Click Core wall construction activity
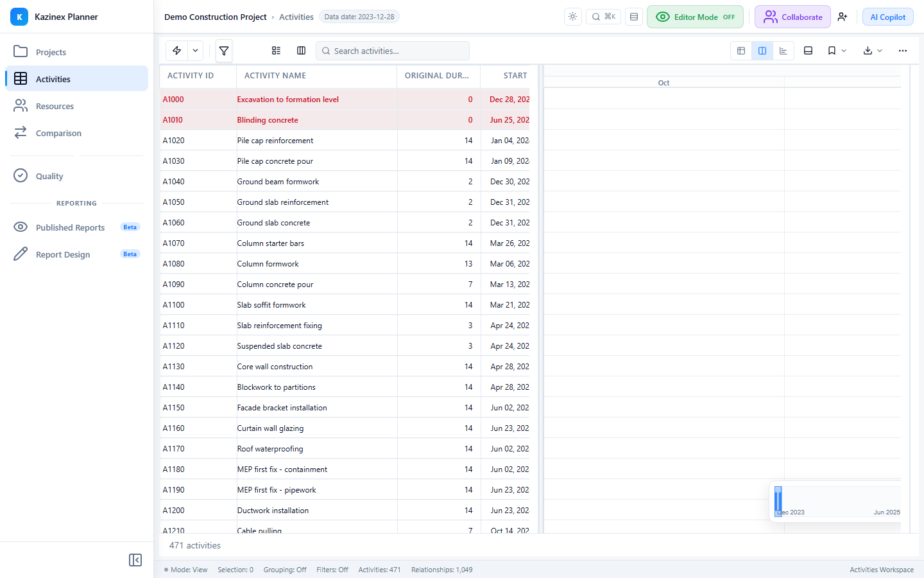Screen dimensions: 924x578 coord(275,367)
